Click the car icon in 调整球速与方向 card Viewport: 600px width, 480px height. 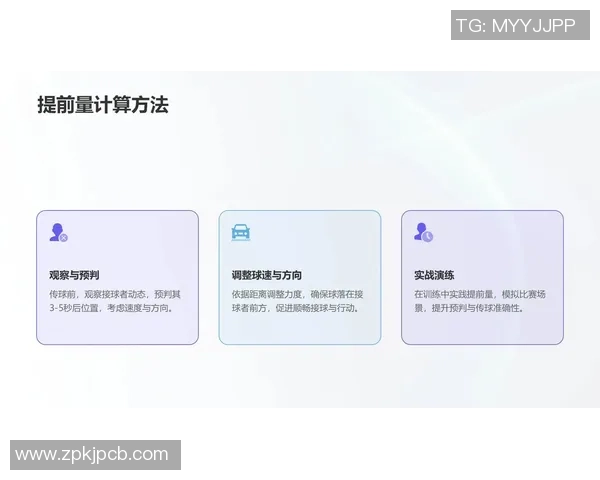(241, 232)
